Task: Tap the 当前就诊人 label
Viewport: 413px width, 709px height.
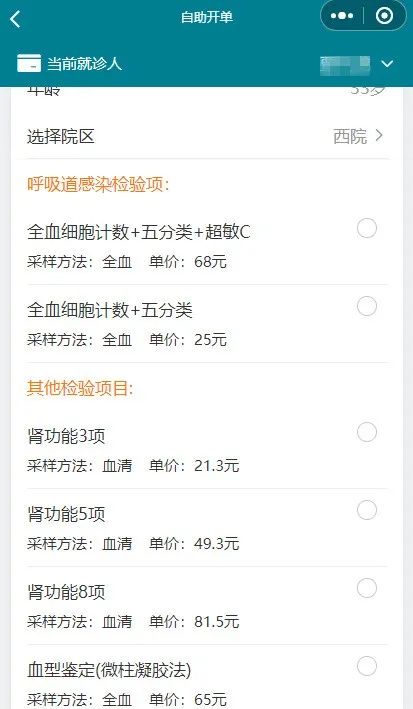Action: 85,64
